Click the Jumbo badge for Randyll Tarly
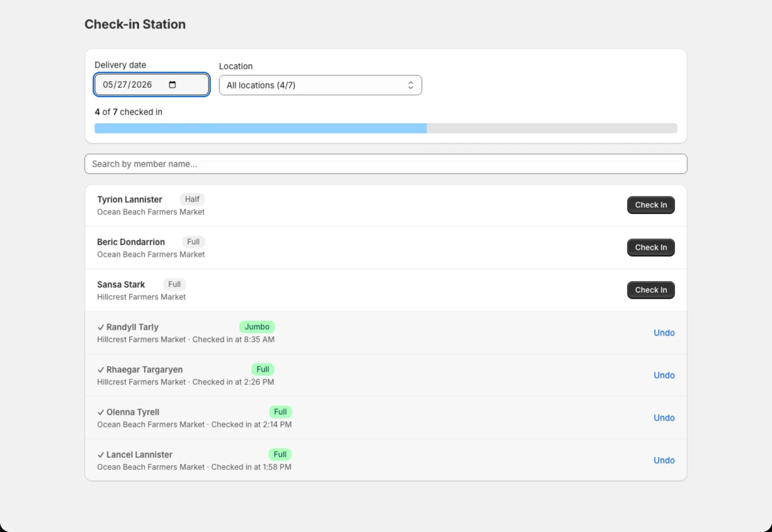Image resolution: width=772 pixels, height=532 pixels. click(x=257, y=327)
